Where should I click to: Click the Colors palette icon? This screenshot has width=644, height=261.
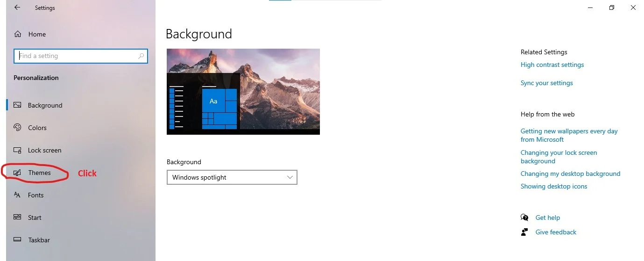[x=17, y=128]
